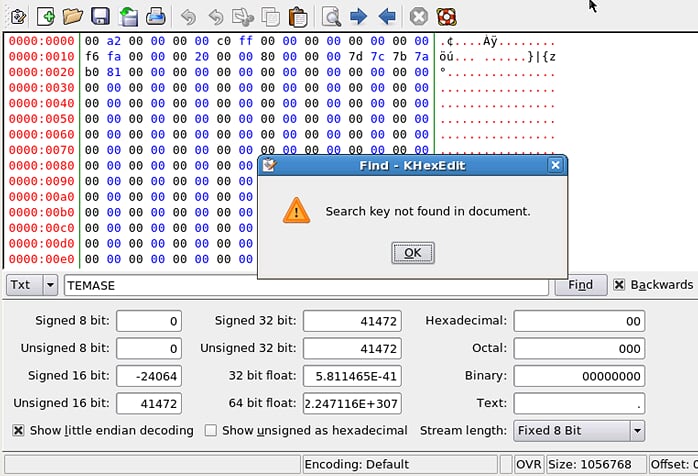Select offset row 0000:00a0

(x=41, y=197)
